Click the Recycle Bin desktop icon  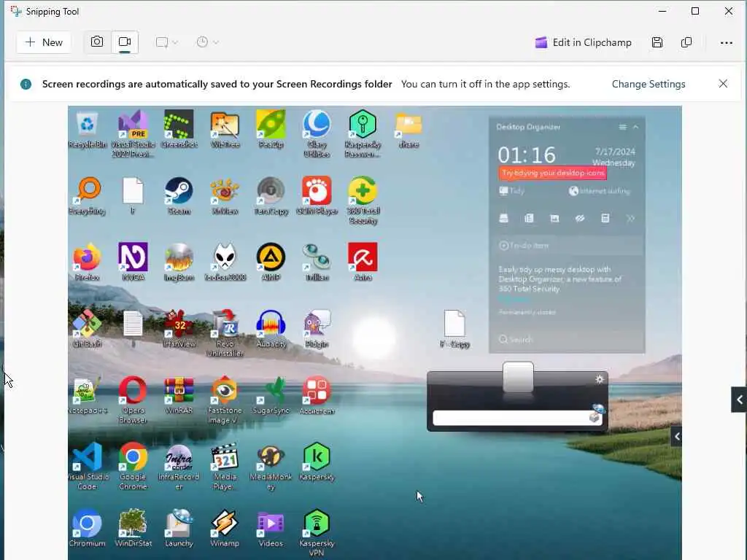tap(88, 130)
